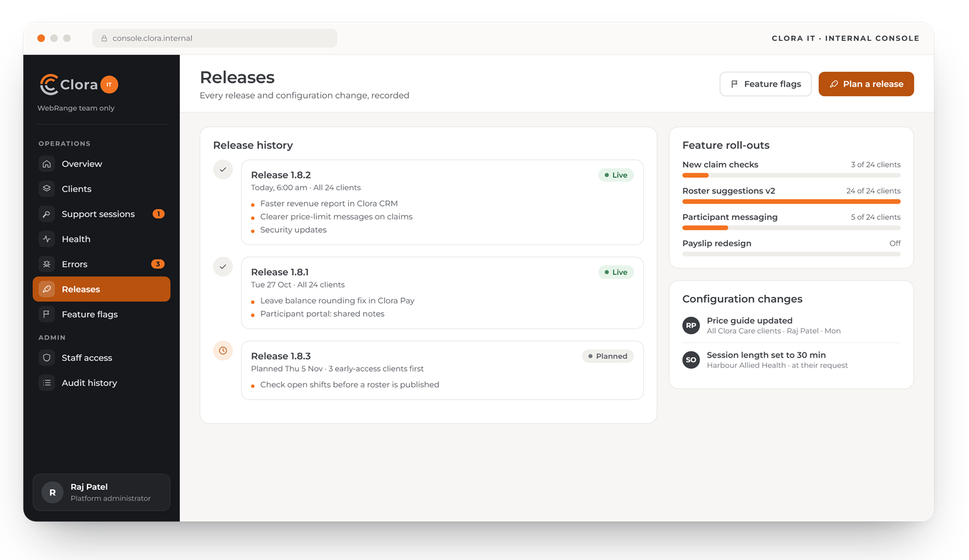Click the Release 1.8.1 title

point(280,272)
